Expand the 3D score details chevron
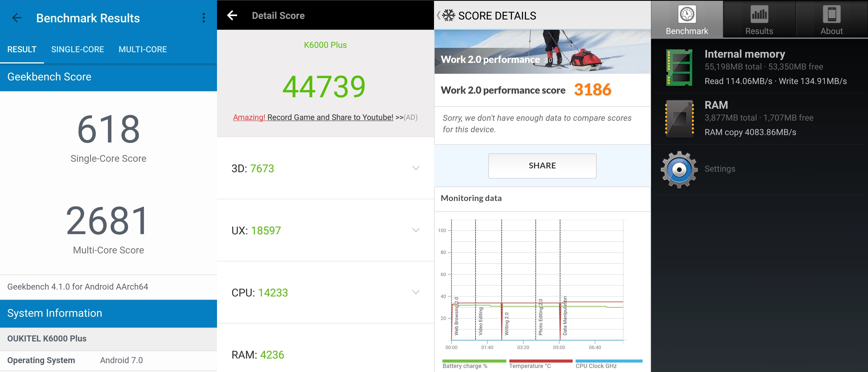Viewport: 868px width, 372px height. (416, 168)
